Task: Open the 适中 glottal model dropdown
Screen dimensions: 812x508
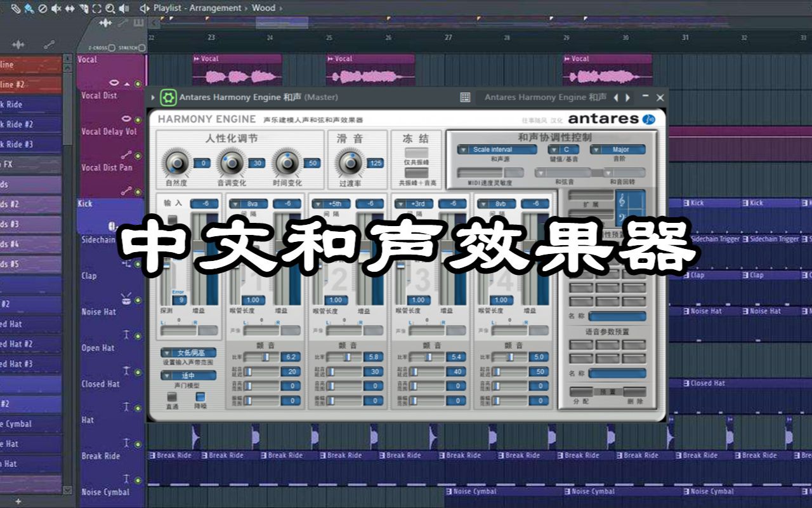Action: tap(188, 375)
